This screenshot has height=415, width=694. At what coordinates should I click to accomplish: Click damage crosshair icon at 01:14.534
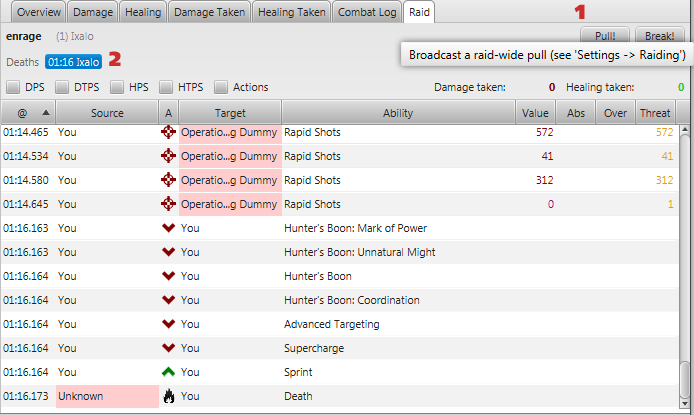[168, 156]
